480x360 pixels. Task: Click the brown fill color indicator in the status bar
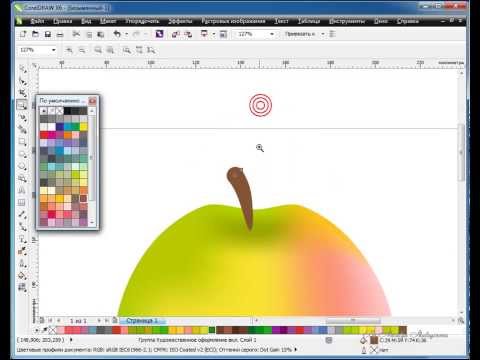click(374, 340)
